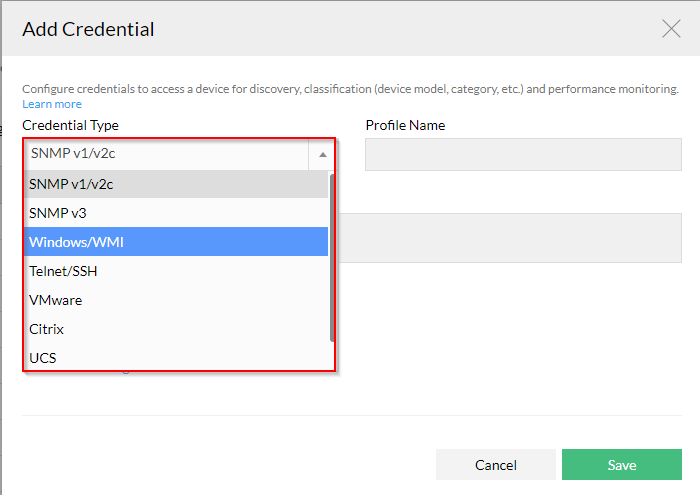The image size is (700, 495).
Task: Click the Credential Type combo box field
Action: pyautogui.click(x=179, y=154)
